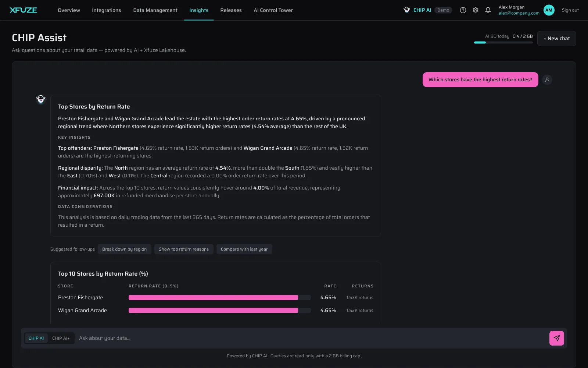Click the Demo badge

[x=443, y=10]
